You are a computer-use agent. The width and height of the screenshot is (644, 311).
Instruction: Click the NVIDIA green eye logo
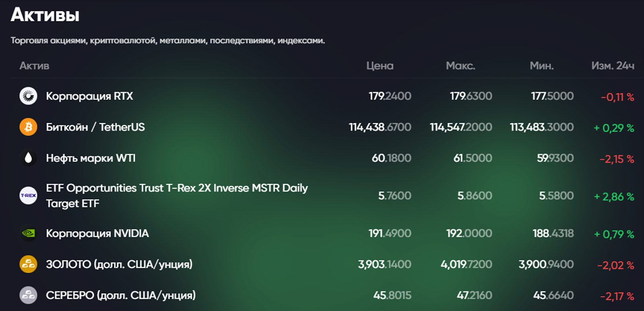coord(28,233)
